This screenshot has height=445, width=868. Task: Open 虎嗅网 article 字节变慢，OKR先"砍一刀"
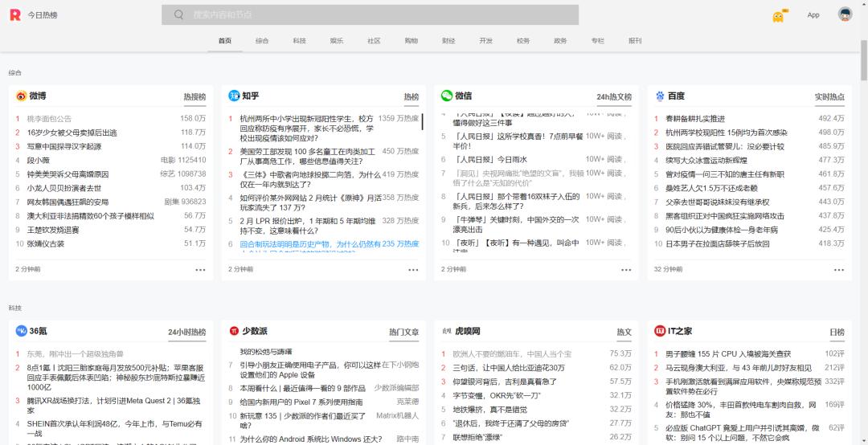tap(497, 395)
